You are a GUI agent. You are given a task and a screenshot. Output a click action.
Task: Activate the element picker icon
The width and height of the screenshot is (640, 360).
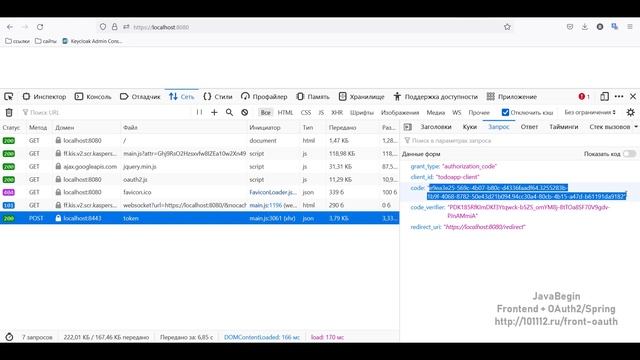tap(9, 97)
